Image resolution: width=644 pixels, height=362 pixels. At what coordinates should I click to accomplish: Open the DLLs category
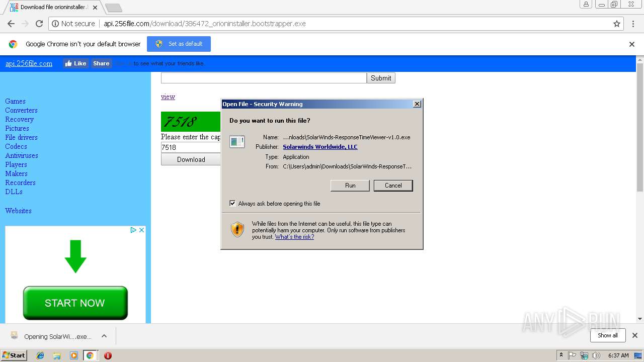pos(14,192)
